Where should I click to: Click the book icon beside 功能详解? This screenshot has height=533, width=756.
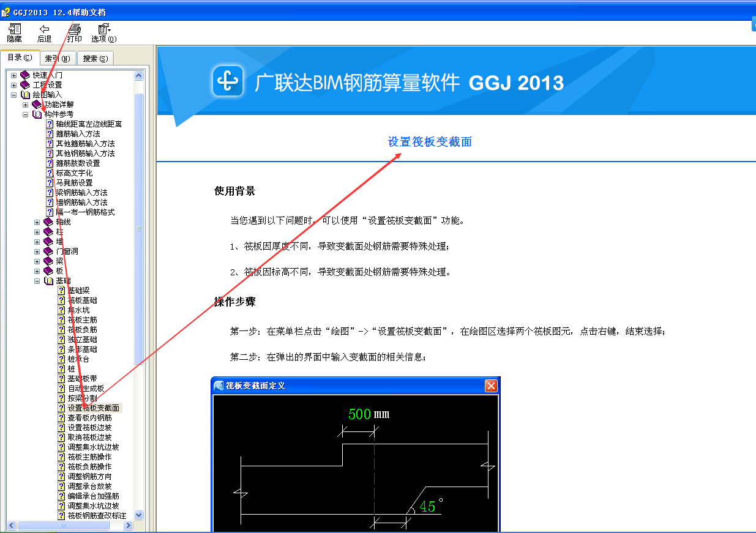(x=37, y=105)
